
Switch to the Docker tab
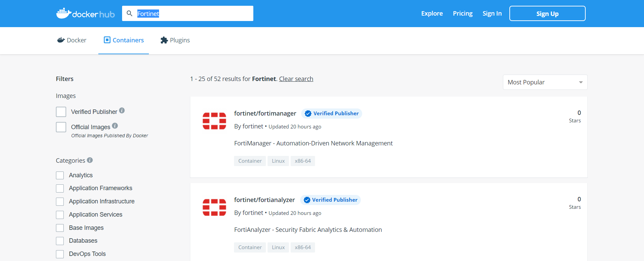pos(72,40)
